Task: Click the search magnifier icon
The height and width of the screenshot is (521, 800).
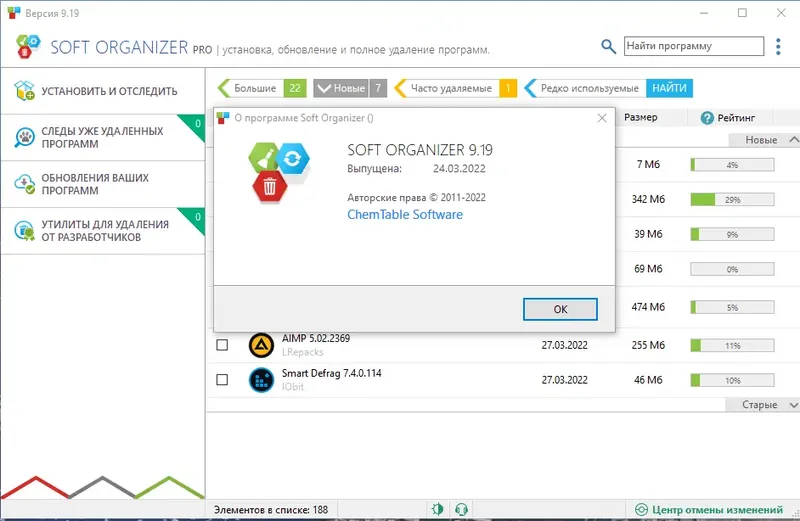Action: point(608,46)
